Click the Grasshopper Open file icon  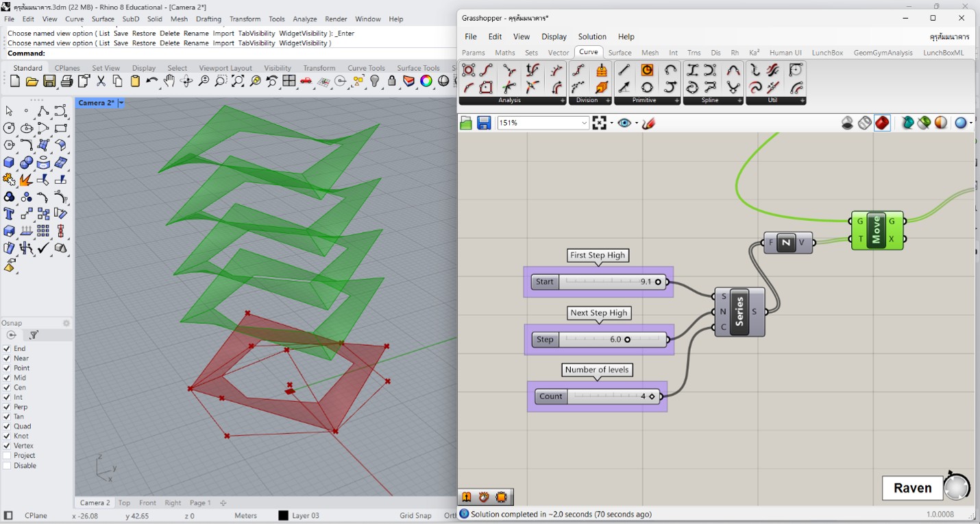[x=466, y=123]
